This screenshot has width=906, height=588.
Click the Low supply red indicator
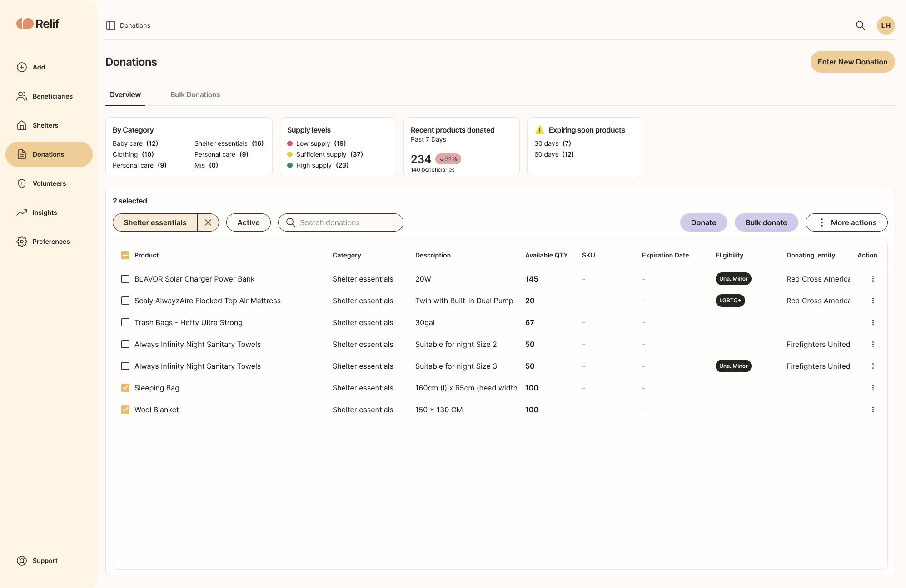290,143
